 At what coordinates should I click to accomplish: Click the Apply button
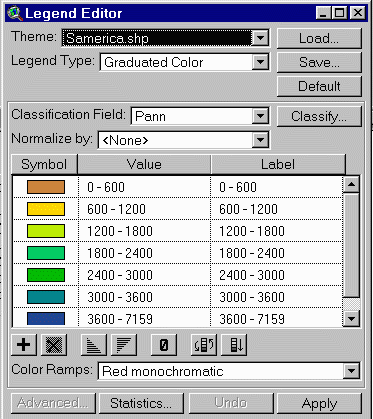coord(319,404)
